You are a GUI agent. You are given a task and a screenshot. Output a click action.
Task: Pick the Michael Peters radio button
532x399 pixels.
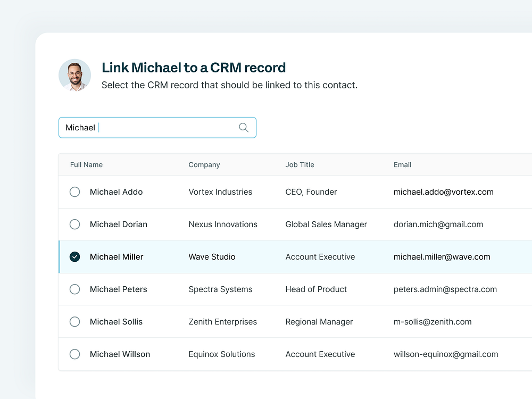click(75, 289)
